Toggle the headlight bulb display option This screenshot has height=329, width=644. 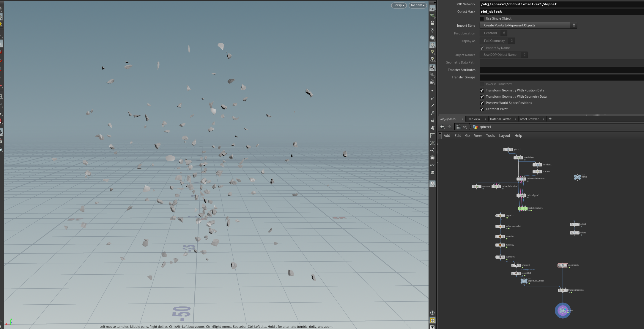tap(432, 45)
